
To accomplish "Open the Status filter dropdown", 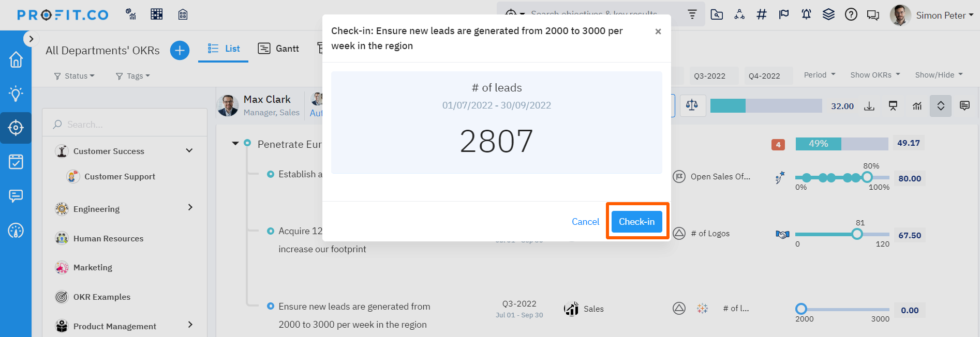I will click(x=75, y=76).
